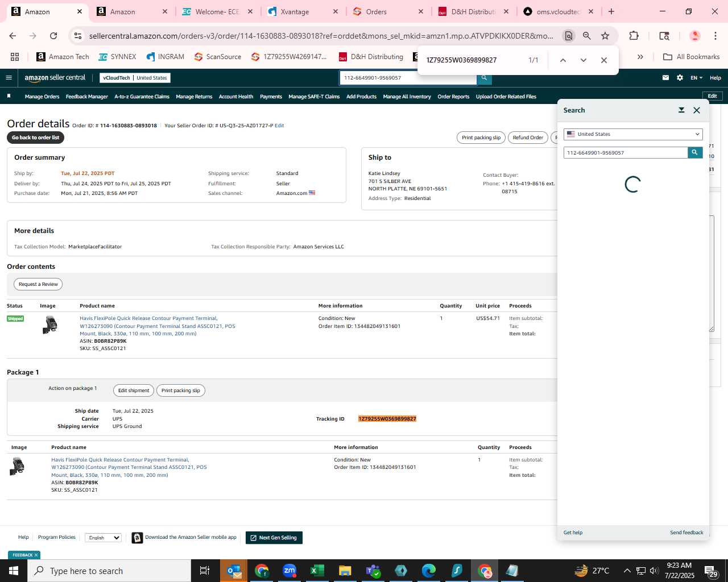Switch to the Orders browser tab
Image resolution: width=728 pixels, height=582 pixels.
387,11
